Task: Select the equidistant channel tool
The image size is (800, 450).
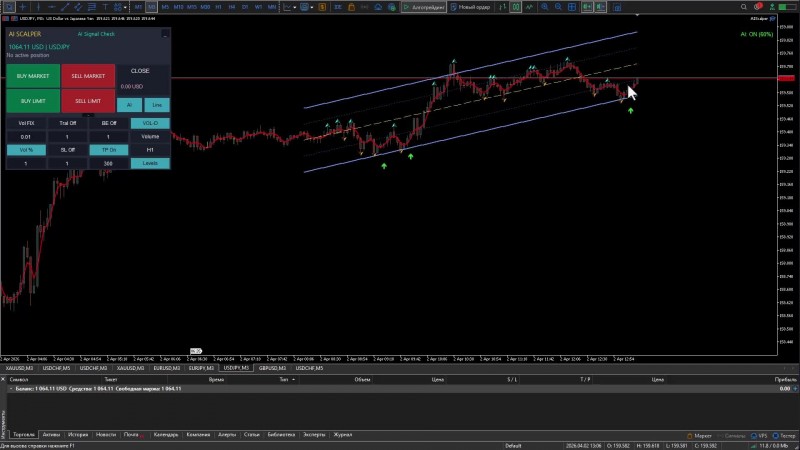Action: (x=79, y=7)
